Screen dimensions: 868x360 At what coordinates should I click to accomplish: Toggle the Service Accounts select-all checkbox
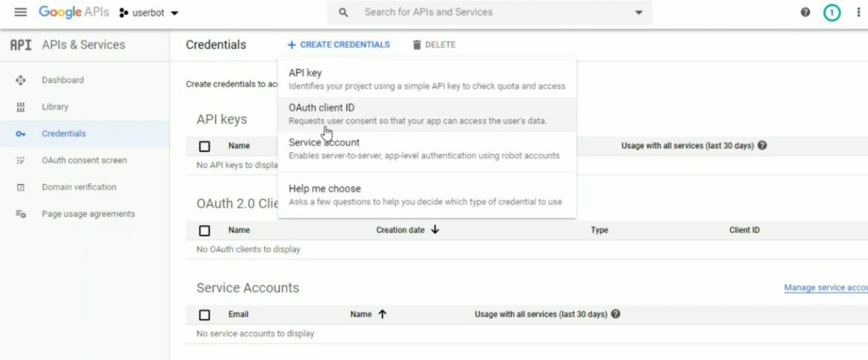point(205,315)
